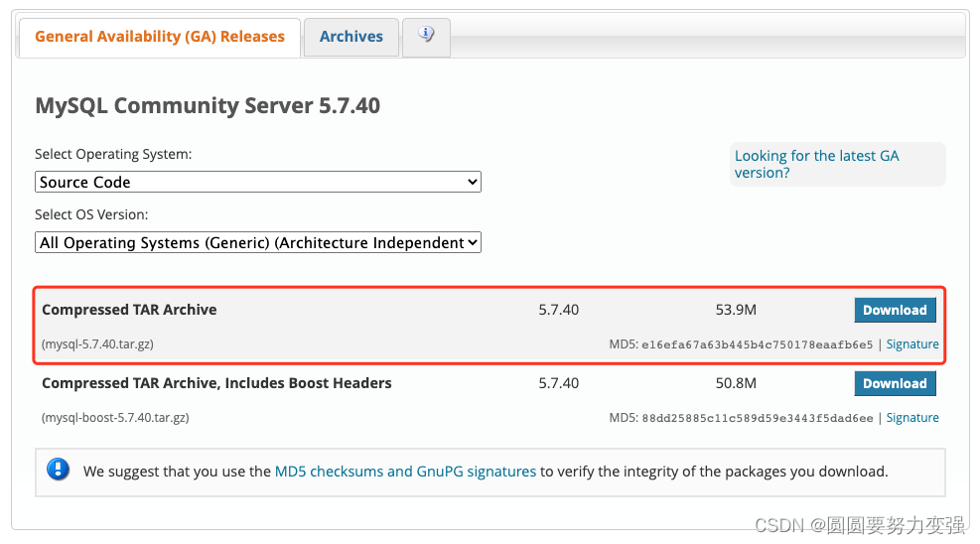Click the 'Select Operating System:' label
Image resolution: width=980 pixels, height=544 pixels.
click(113, 154)
